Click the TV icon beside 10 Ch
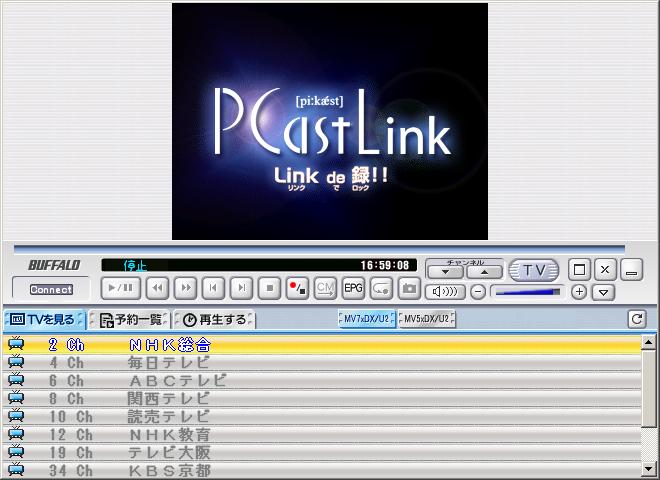Viewport: 660px width, 480px height. click(16, 416)
